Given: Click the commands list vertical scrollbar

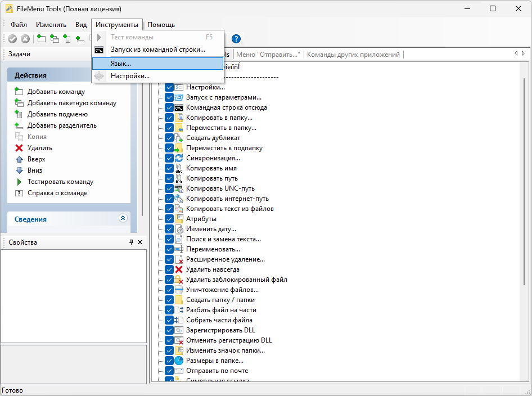Looking at the screenshot, I should click(524, 182).
